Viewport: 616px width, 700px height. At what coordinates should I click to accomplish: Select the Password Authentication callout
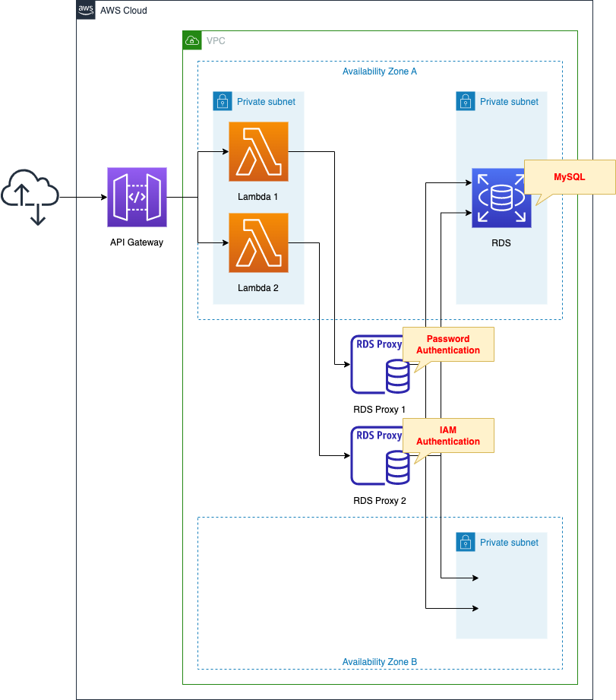pos(448,344)
